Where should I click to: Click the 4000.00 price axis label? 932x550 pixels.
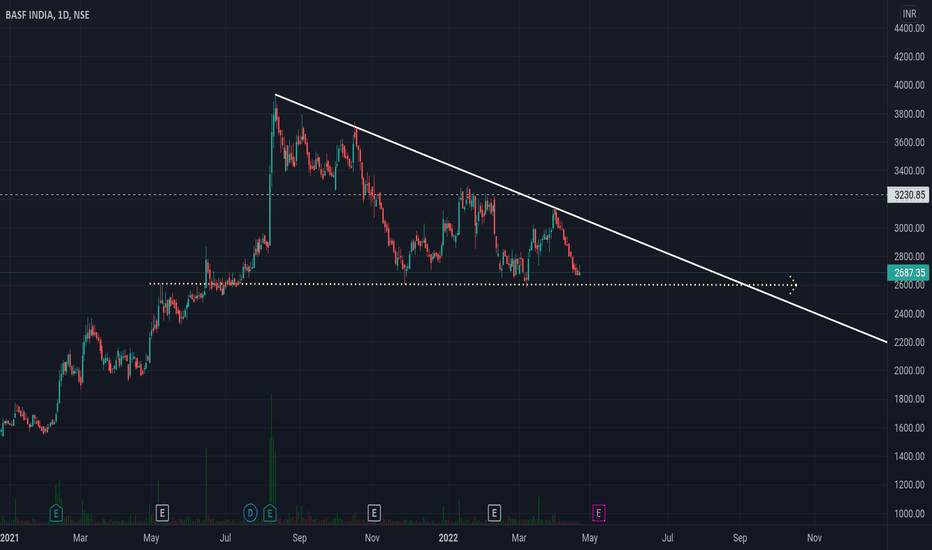909,85
